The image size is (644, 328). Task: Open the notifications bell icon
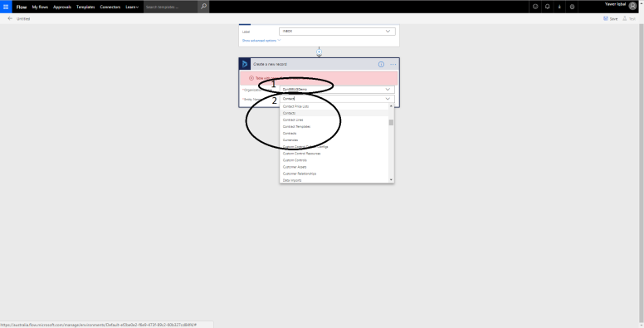548,7
